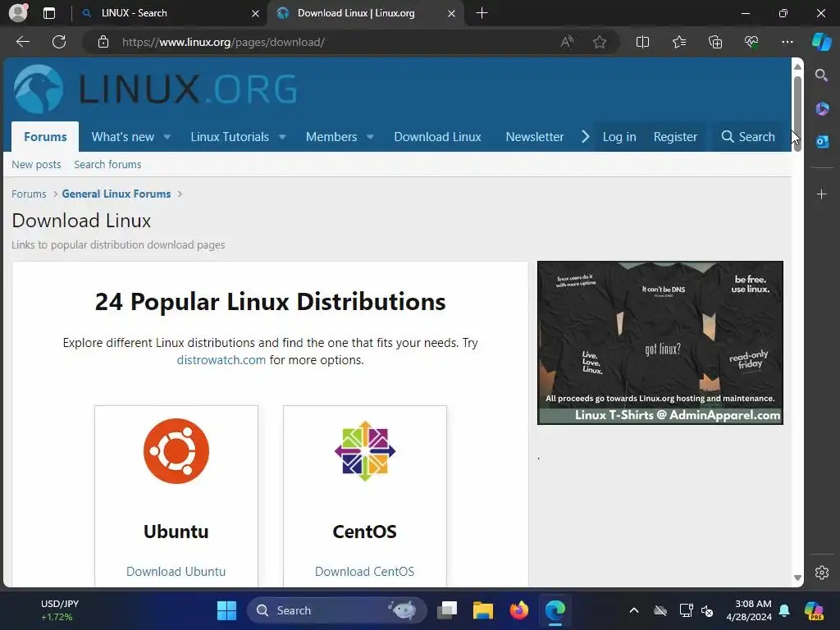Click Download CentOS link
Screen dimensions: 840x630
[364, 572]
